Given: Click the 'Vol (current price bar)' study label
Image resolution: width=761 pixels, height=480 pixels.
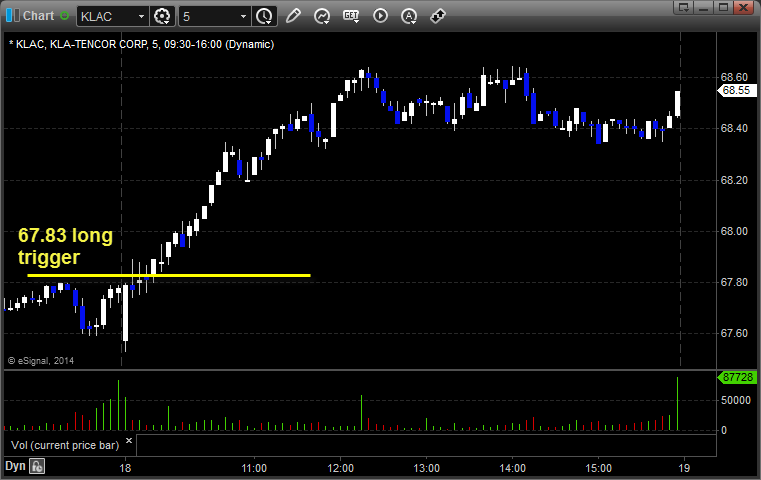Looking at the screenshot, I should pyautogui.click(x=65, y=445).
